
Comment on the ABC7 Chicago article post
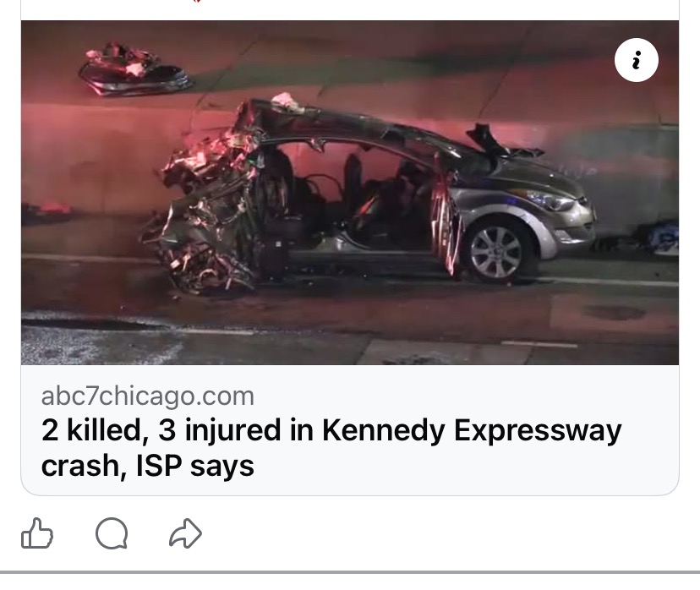click(x=112, y=533)
